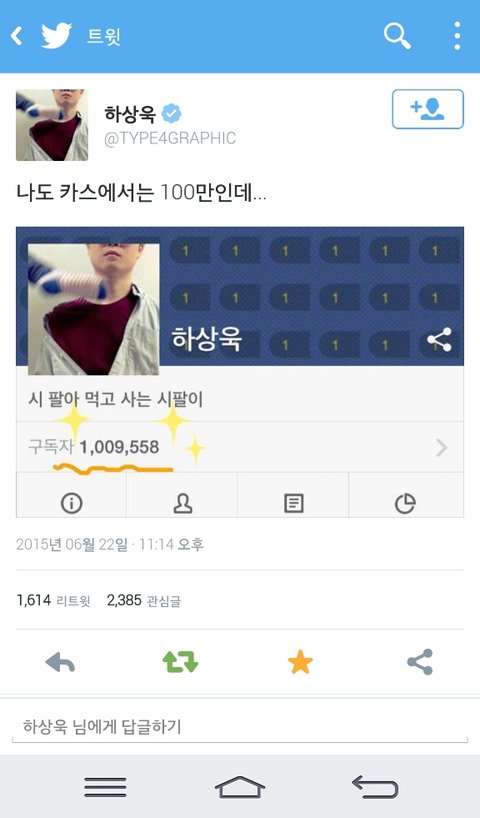Image resolution: width=480 pixels, height=818 pixels.
Task: Open the pie chart icon in the card
Action: tap(405, 503)
